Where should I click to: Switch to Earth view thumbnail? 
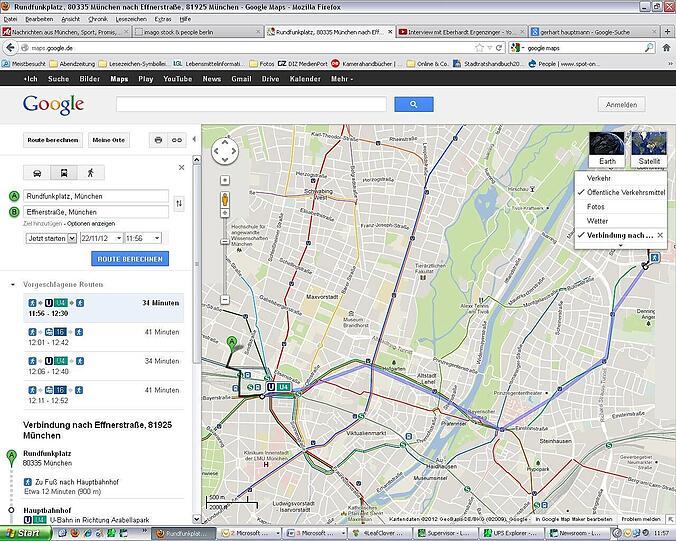click(607, 149)
